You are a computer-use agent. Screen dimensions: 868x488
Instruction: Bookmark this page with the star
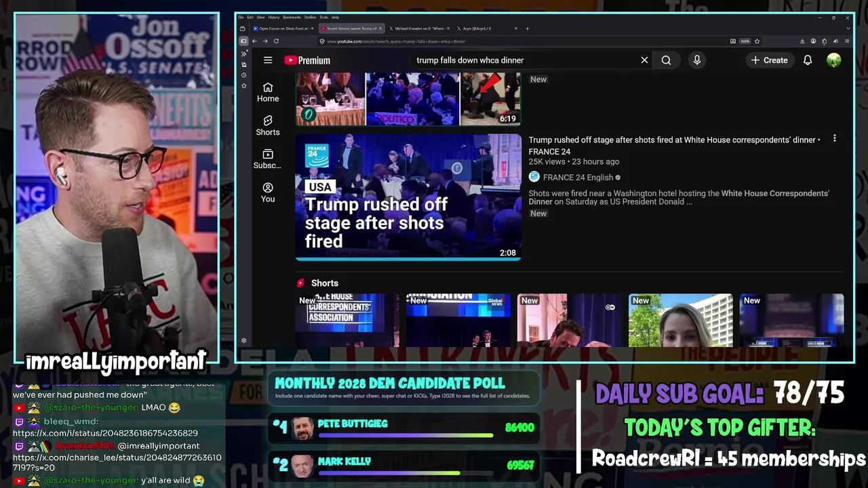[757, 41]
